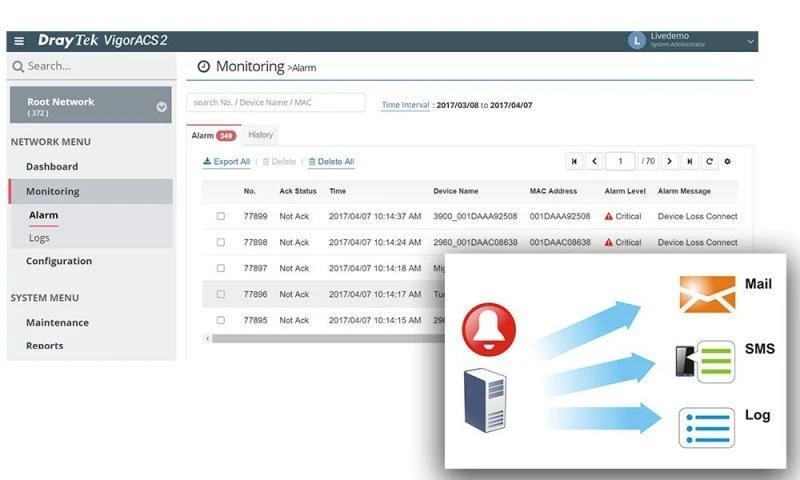Expand the Configuration menu section
The height and width of the screenshot is (480, 800).
click(59, 261)
